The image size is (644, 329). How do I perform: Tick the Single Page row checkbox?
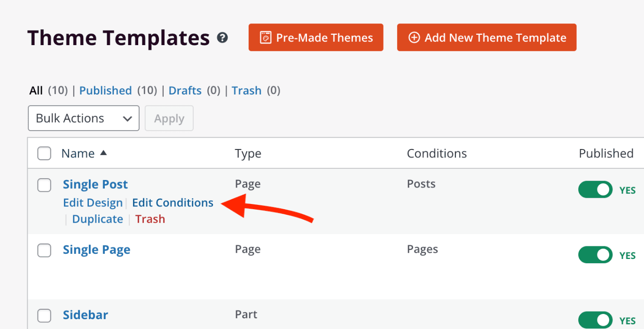pos(44,251)
